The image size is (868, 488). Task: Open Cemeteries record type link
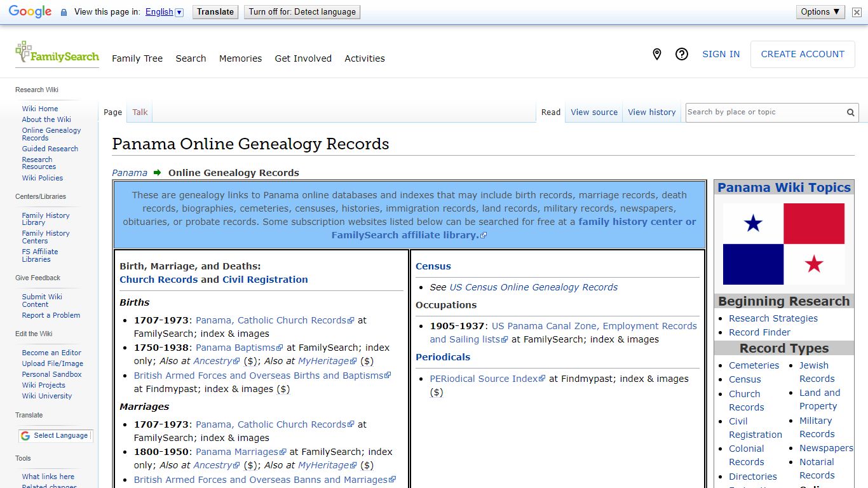pyautogui.click(x=754, y=365)
